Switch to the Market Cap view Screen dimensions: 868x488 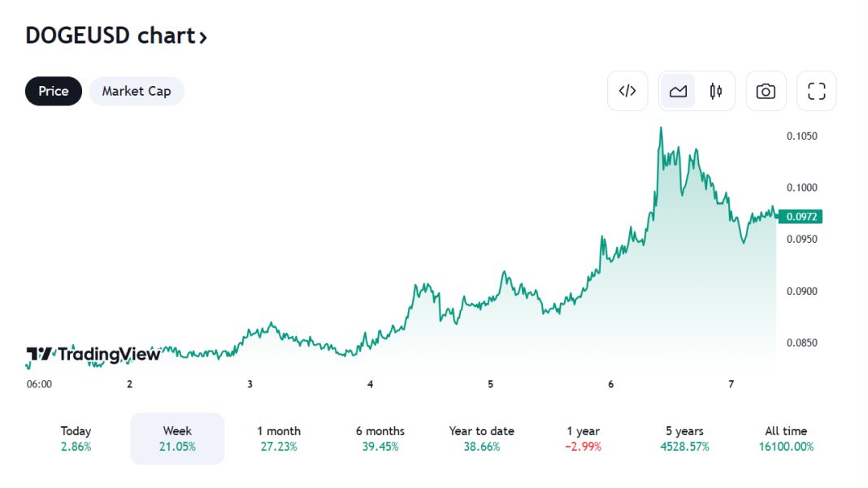click(137, 91)
